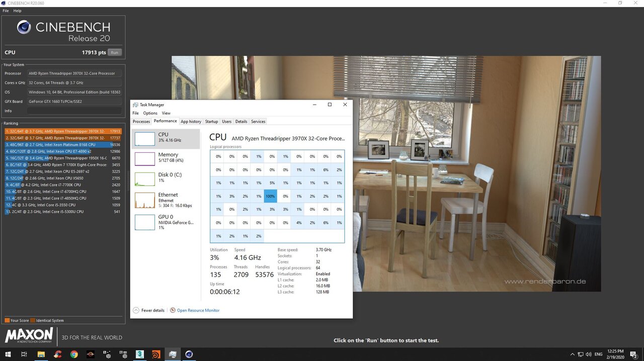The image size is (644, 361).
Task: Open 3ds Max from the taskbar
Action: [x=139, y=354]
